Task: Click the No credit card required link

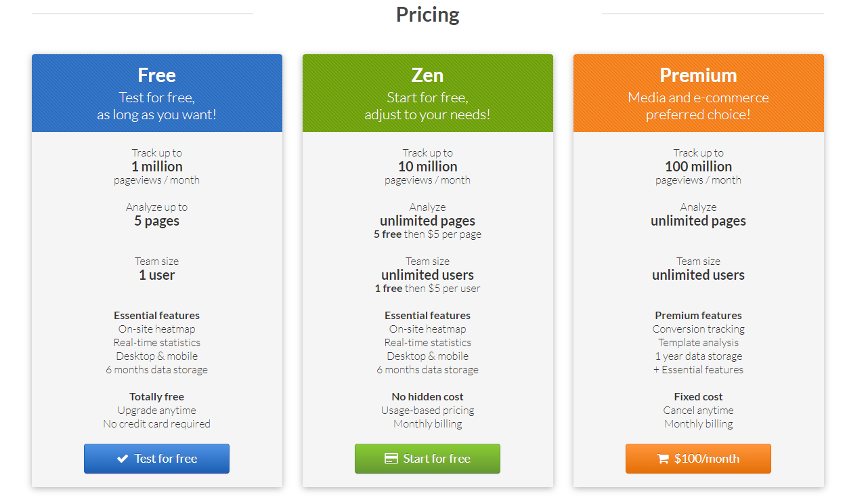Action: 156,424
